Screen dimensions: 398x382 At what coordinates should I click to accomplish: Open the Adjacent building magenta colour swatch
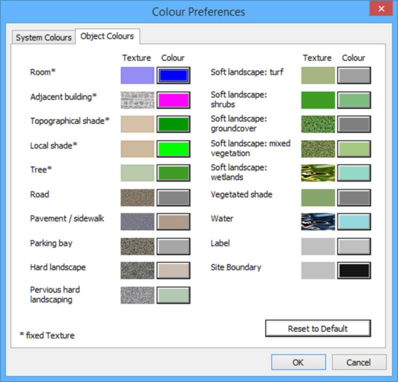(x=173, y=100)
